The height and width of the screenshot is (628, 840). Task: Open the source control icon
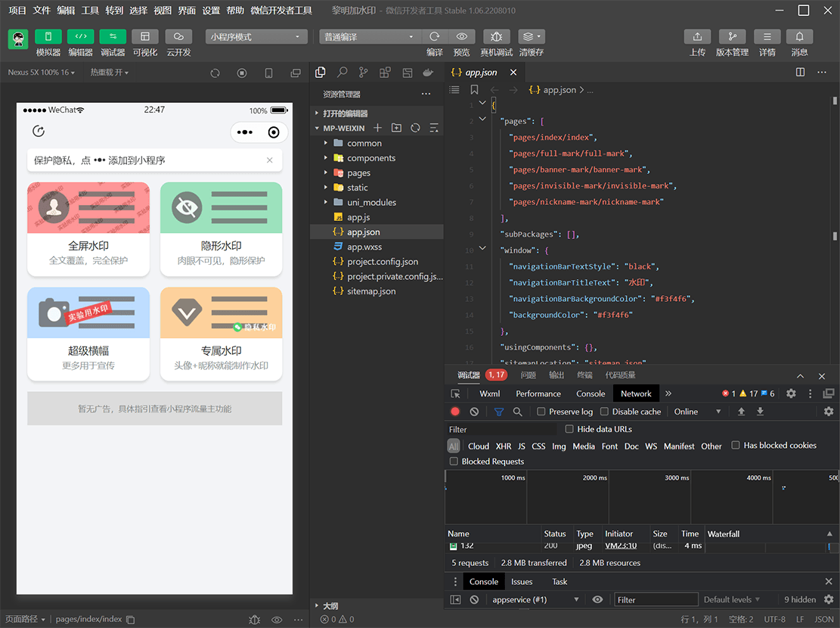(363, 73)
